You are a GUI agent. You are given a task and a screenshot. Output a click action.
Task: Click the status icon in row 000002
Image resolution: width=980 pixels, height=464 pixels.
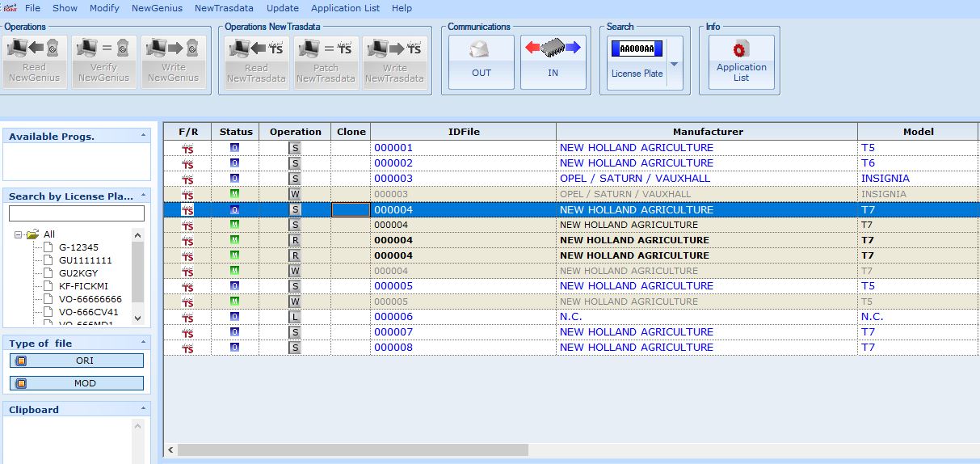[234, 163]
